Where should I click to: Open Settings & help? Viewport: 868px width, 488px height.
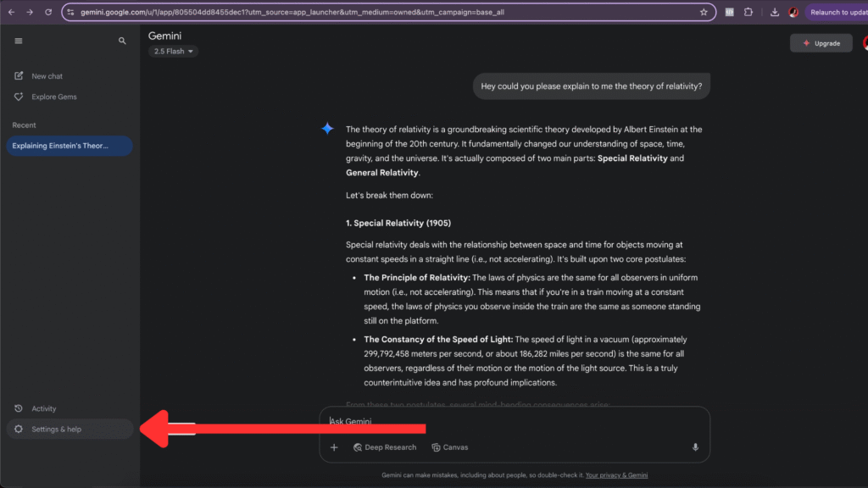point(70,429)
